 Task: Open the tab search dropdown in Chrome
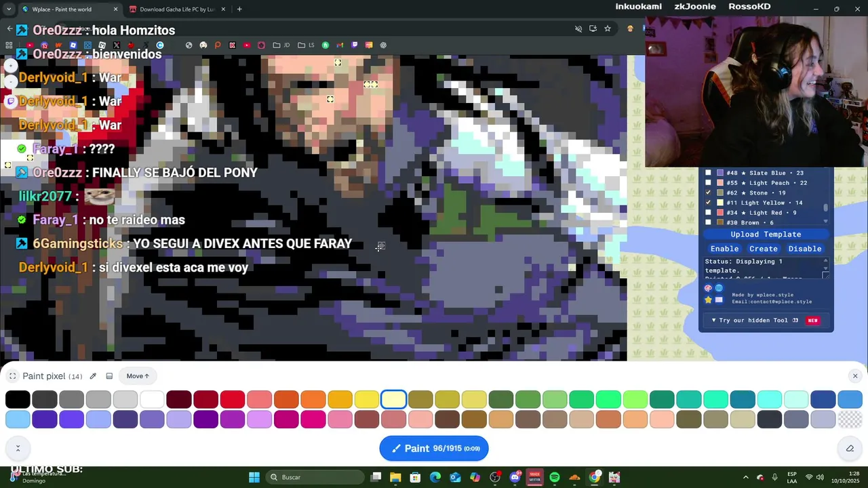coord(9,9)
